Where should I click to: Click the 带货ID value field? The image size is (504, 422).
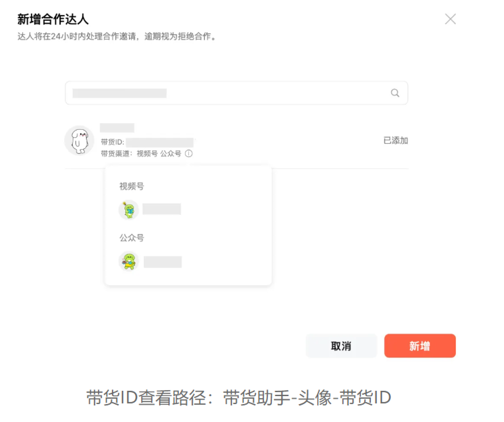[160, 142]
